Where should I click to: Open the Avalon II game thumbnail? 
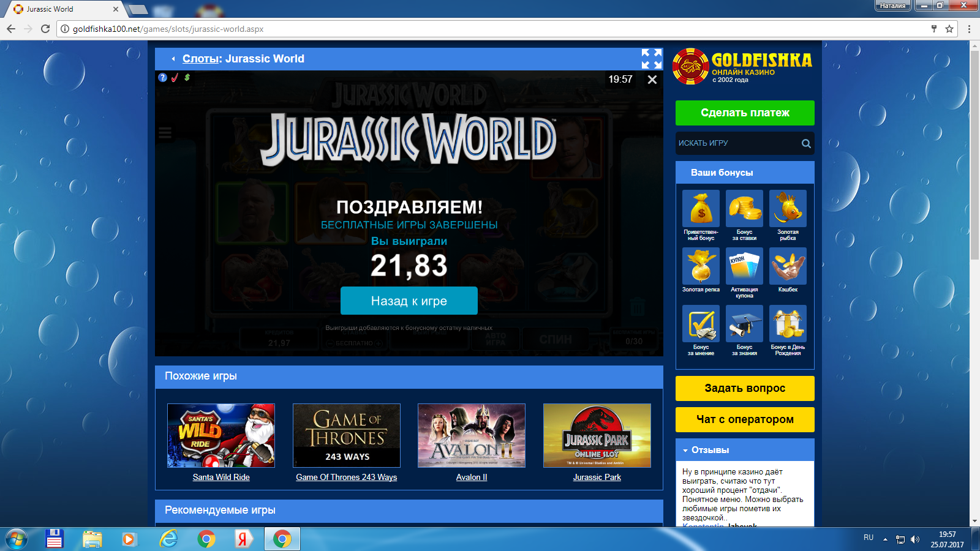pos(472,435)
